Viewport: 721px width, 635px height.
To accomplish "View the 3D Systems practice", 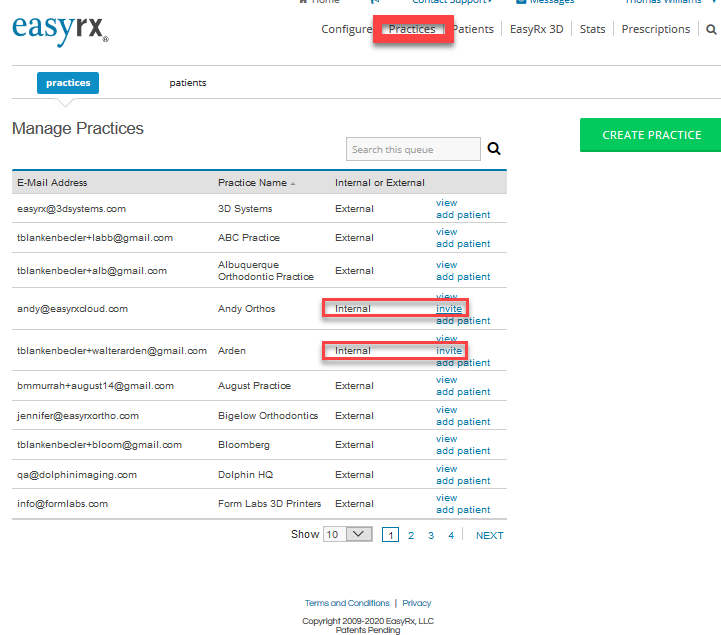I will (446, 203).
